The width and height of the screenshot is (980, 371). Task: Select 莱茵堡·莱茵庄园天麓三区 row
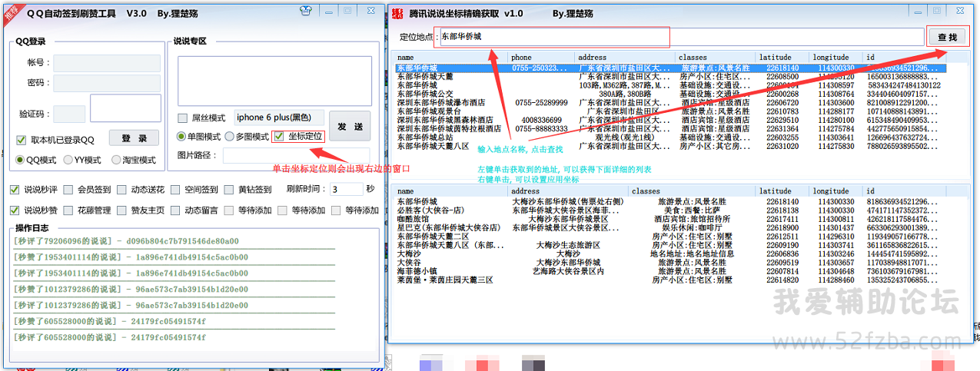coord(669,280)
